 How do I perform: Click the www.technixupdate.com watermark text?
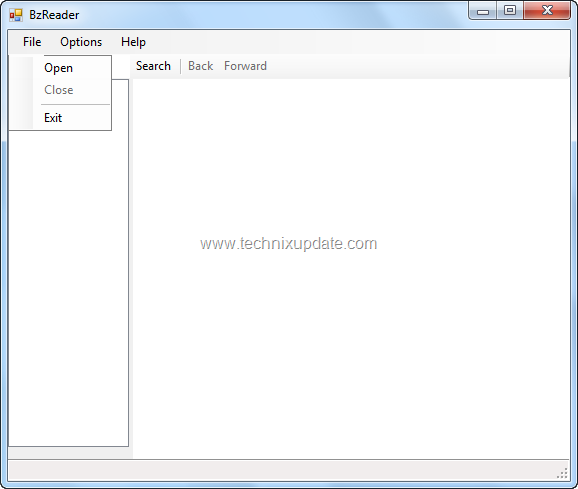[289, 244]
